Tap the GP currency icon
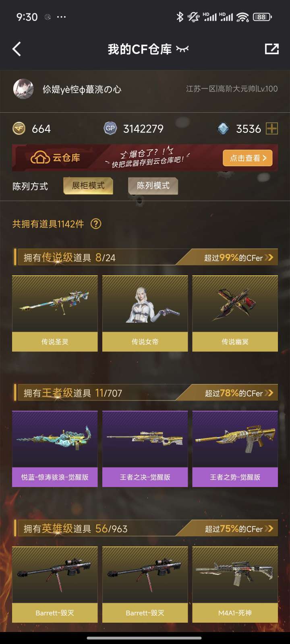Screen dimensions: 290x644 110,129
